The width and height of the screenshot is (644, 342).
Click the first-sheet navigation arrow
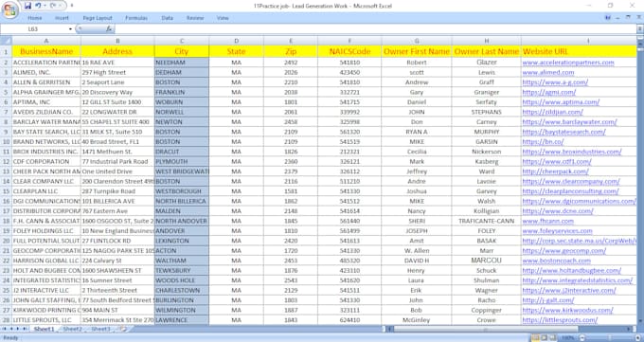coord(5,329)
